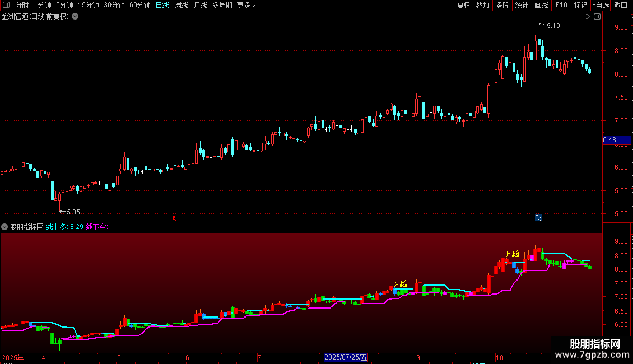The image size is (633, 364).
Task: Expand the 更多 periods menu
Action: 246,5
